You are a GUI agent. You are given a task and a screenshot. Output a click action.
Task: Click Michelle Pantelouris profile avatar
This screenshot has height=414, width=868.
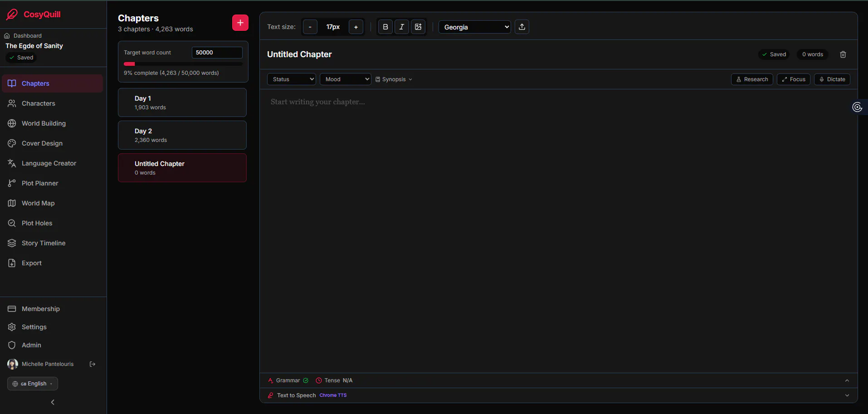[13, 364]
